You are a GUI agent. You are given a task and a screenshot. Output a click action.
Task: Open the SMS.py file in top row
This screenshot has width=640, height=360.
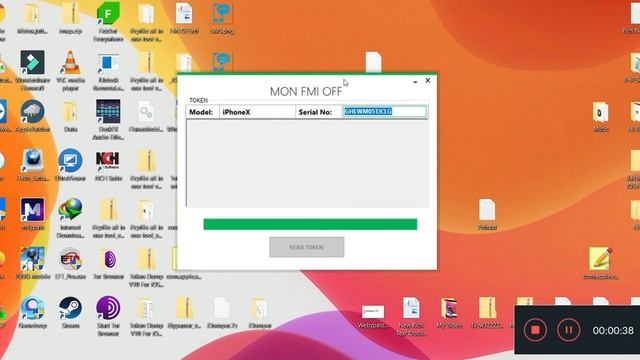click(x=222, y=18)
